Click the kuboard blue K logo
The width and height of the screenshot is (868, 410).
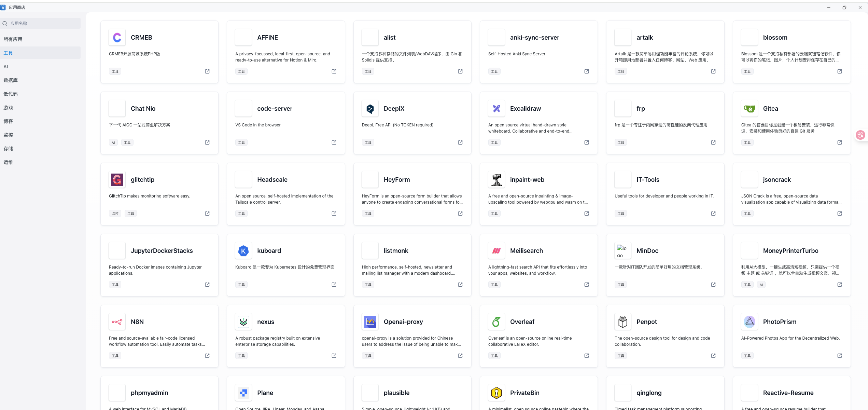click(243, 251)
